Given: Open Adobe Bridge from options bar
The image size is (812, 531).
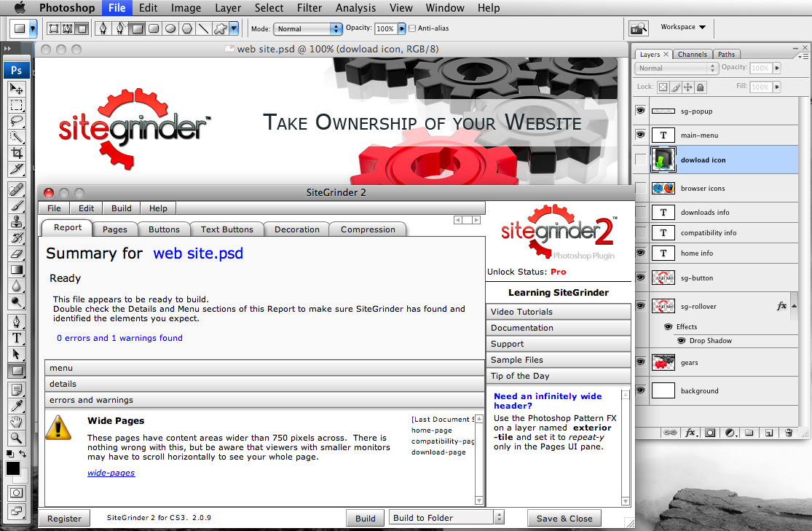Looking at the screenshot, I should [x=638, y=28].
